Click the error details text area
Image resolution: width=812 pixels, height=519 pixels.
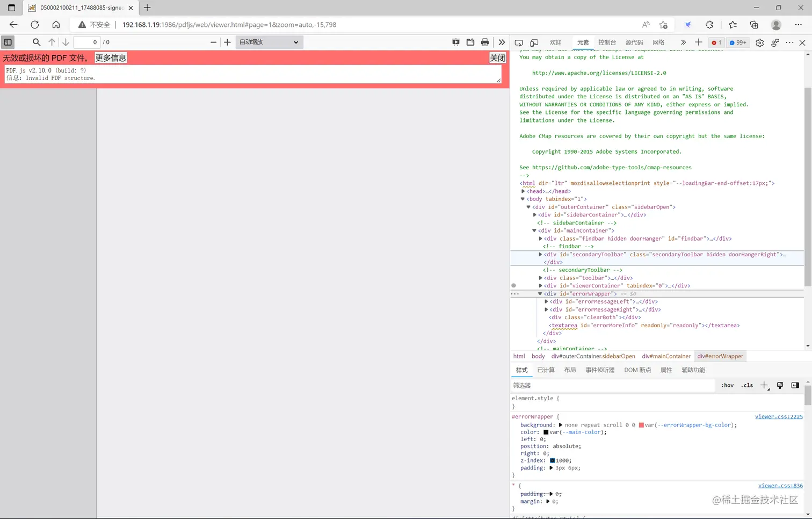pos(253,74)
